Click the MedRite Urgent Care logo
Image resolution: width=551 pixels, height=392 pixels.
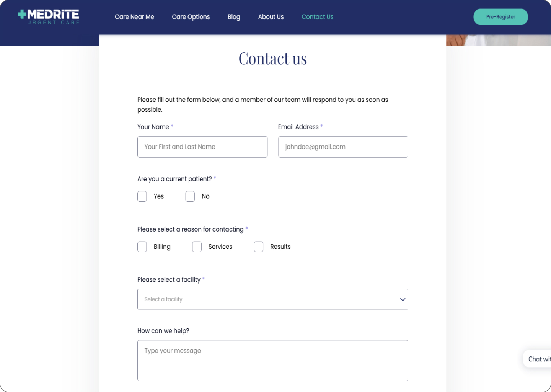49,17
